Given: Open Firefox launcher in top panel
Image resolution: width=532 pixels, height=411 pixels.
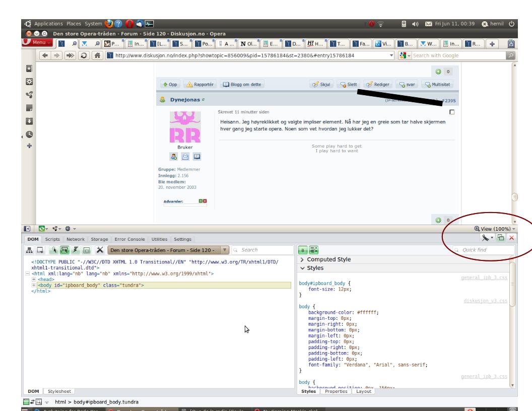Looking at the screenshot, I should point(109,24).
